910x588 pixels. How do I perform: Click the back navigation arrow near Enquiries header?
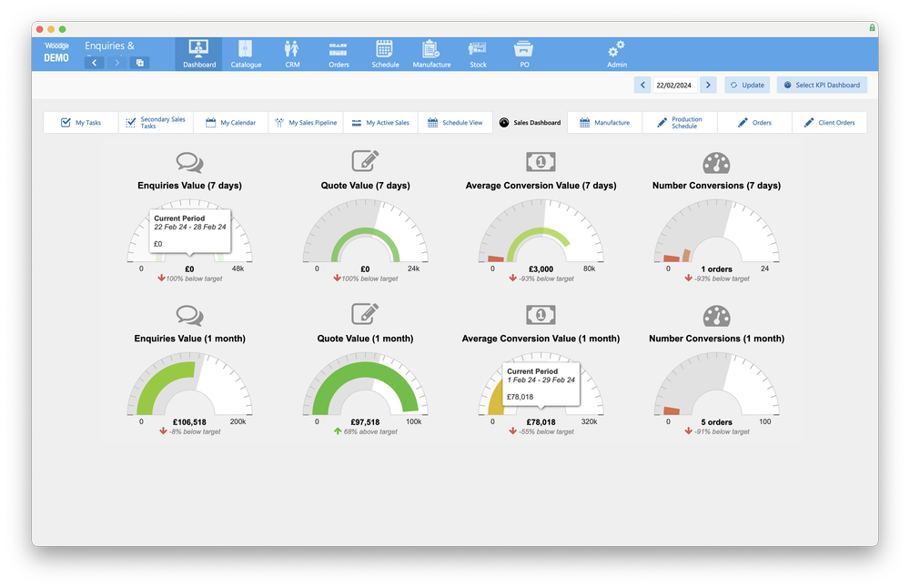coord(95,62)
